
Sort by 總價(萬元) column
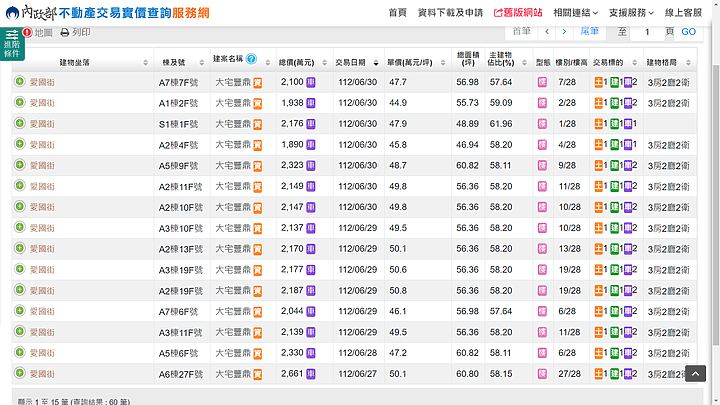tap(324, 62)
